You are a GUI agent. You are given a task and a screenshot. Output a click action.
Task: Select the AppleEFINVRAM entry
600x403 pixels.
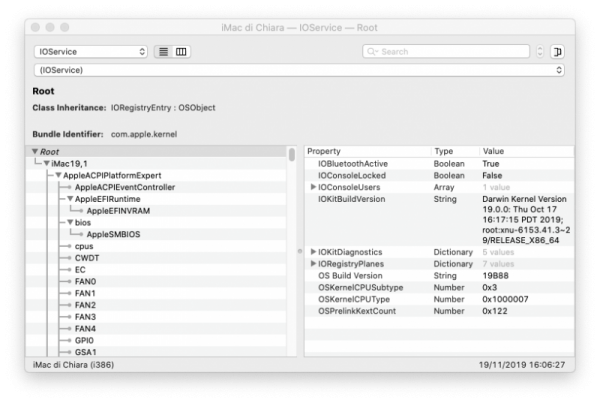tap(118, 211)
